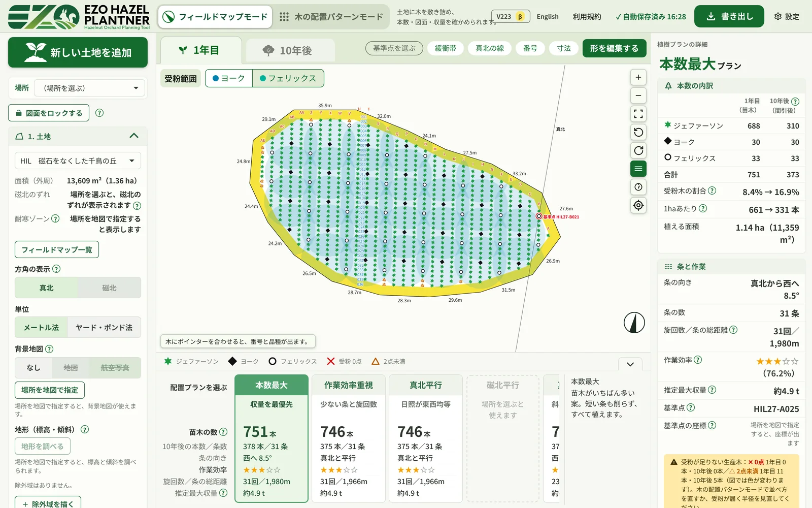Set background map to なし

click(33, 367)
